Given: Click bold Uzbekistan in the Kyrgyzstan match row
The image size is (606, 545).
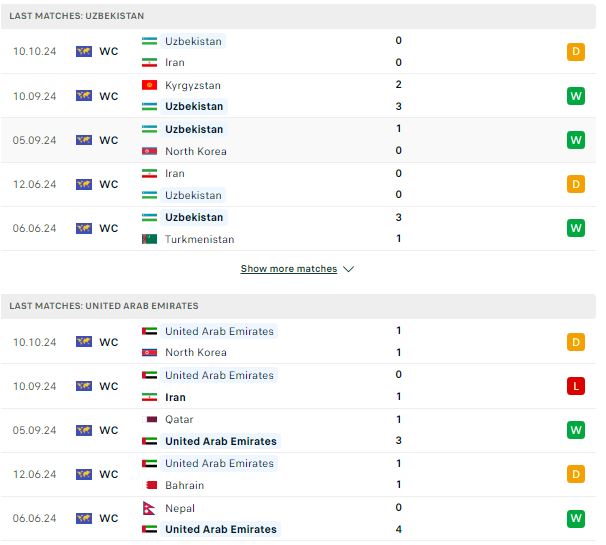Looking at the screenshot, I should coord(194,106).
